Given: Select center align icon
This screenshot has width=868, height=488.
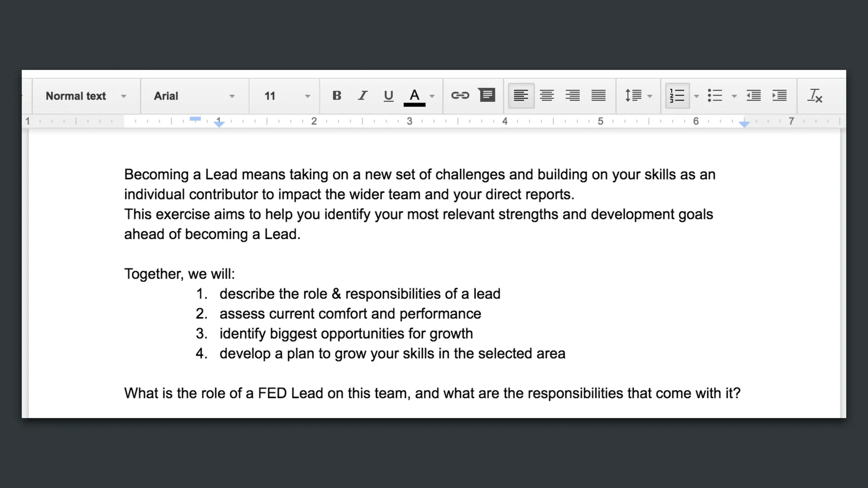Looking at the screenshot, I should [547, 96].
